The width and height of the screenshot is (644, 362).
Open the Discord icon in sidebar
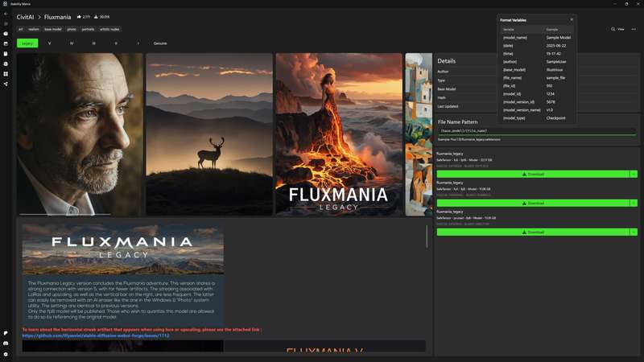[6, 343]
